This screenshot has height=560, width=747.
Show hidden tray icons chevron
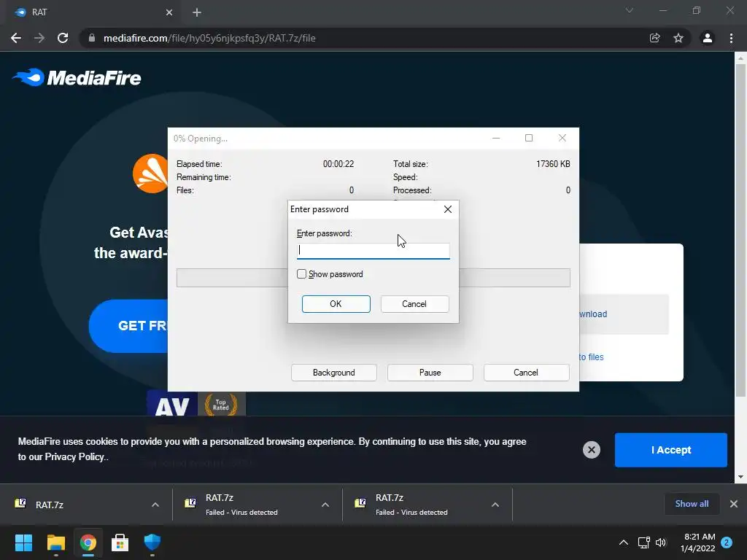point(623,542)
